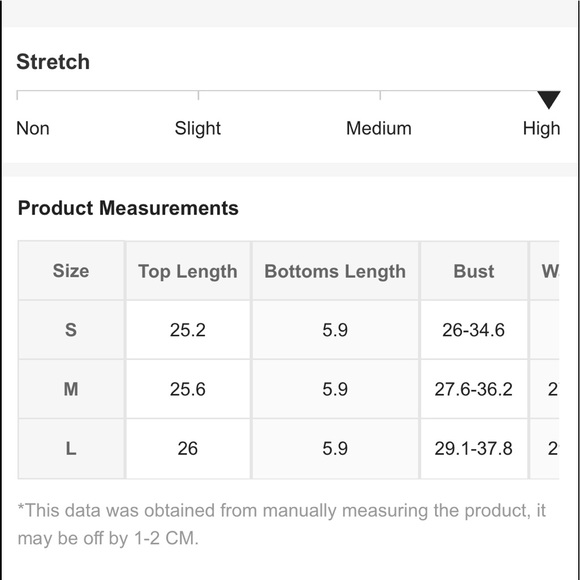Viewport: 580px width, 580px height.
Task: Select the Non stretch label
Action: click(33, 129)
